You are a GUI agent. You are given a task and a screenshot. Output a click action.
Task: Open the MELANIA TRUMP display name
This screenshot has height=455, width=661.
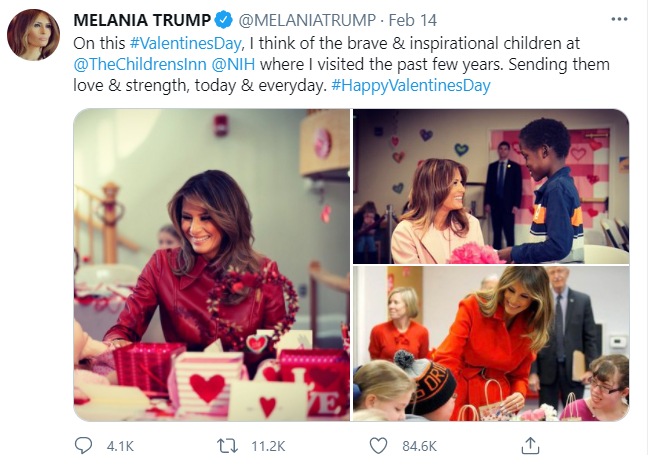point(143,19)
